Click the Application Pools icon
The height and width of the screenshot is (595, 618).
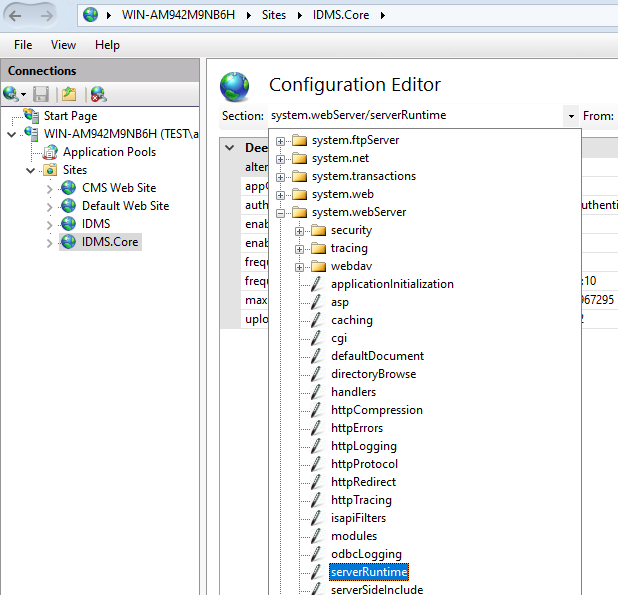(x=50, y=152)
